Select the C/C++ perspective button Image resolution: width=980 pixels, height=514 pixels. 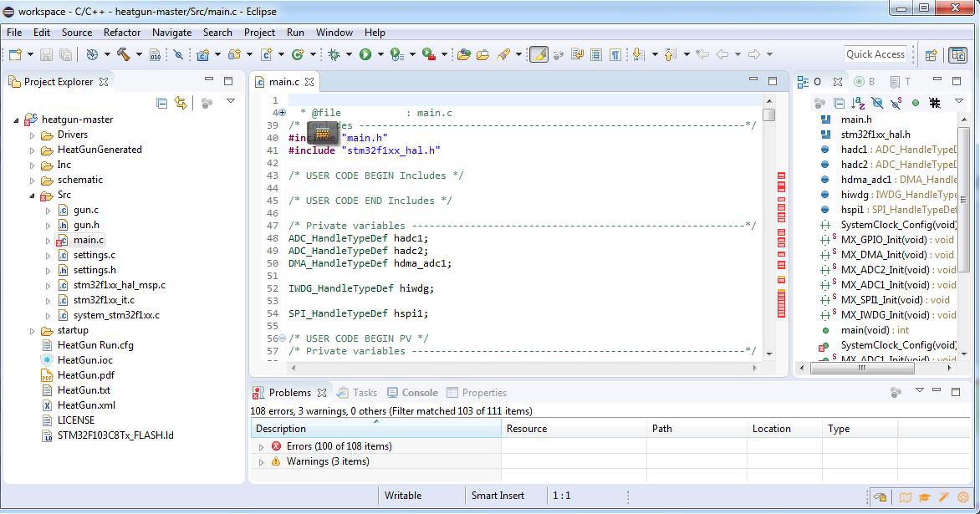click(x=957, y=54)
